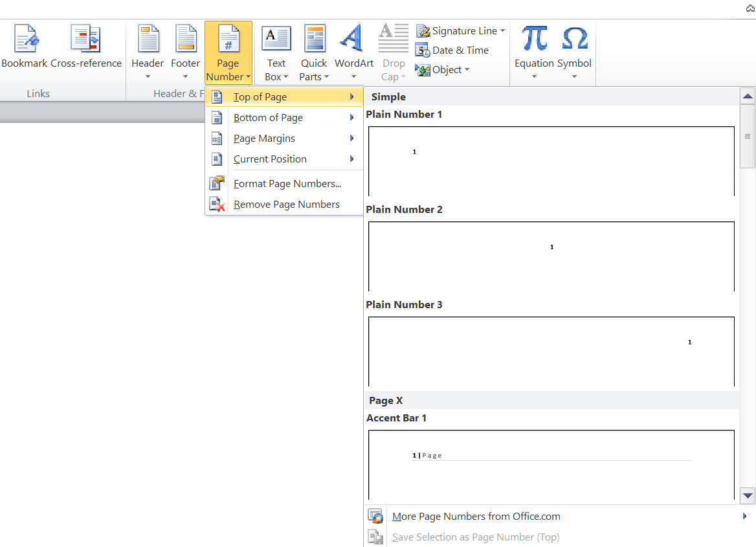This screenshot has width=756, height=547.
Task: Select the Accent Bar 1 preview
Action: pos(551,465)
